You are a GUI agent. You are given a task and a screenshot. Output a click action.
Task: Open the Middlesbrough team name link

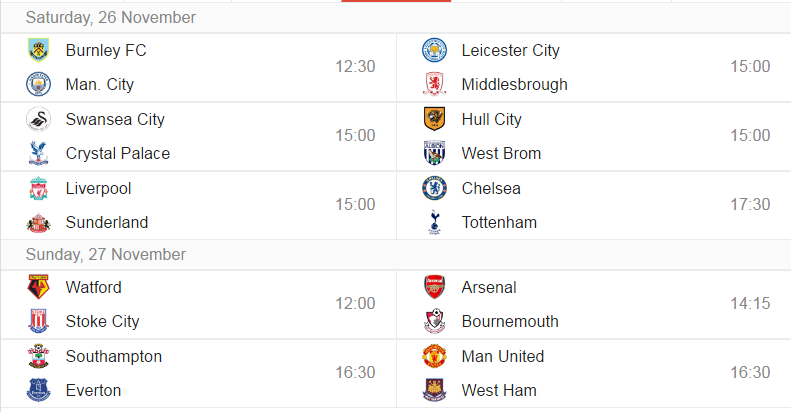[515, 84]
